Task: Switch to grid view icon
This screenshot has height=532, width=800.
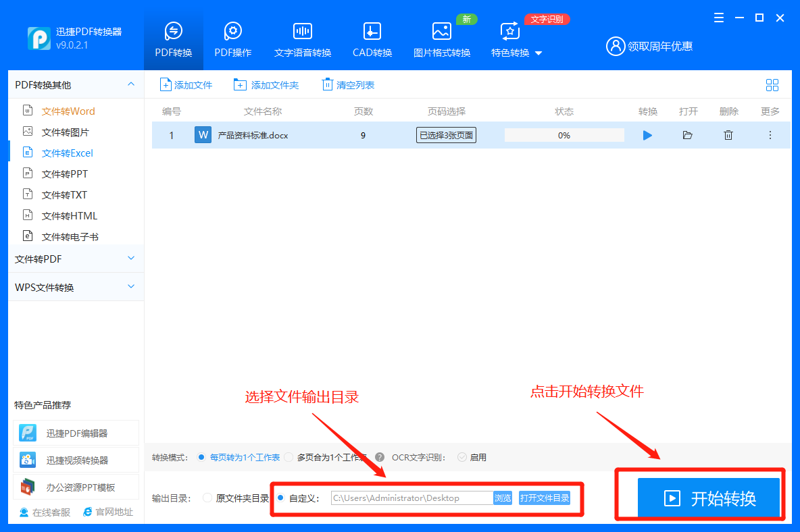Action: [772, 85]
